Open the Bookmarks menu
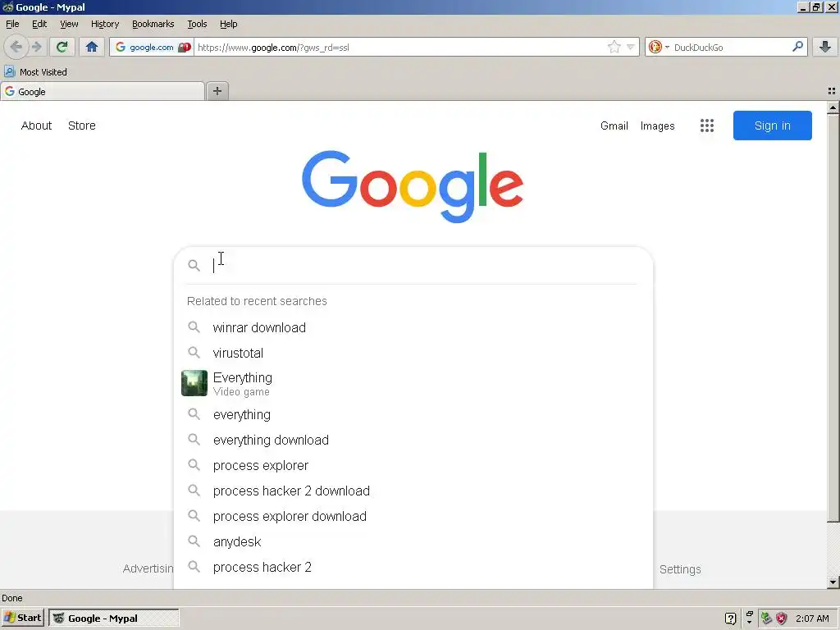Screen dimensions: 840x630 153,24
